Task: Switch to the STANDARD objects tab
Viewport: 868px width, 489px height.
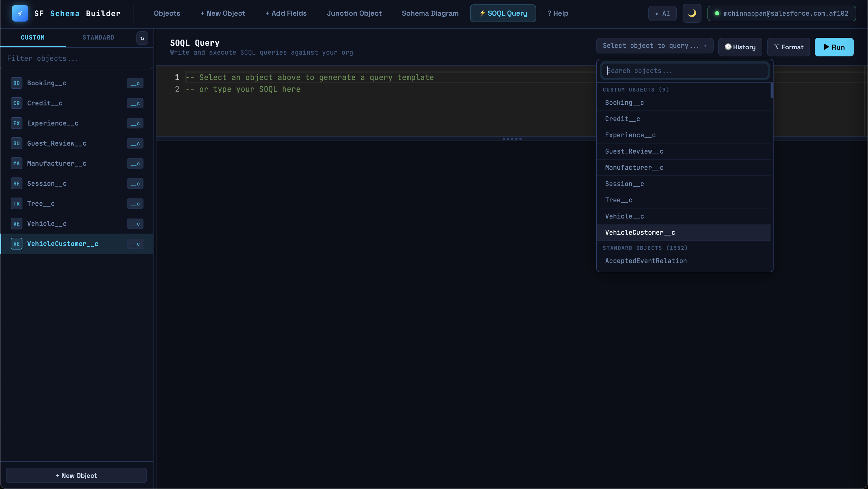Action: click(x=98, y=38)
